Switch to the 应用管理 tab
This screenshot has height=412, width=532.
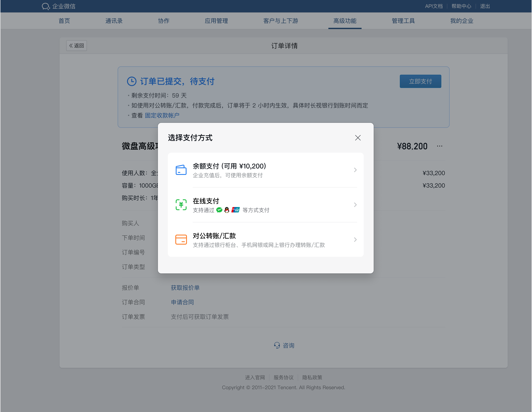pyautogui.click(x=216, y=21)
